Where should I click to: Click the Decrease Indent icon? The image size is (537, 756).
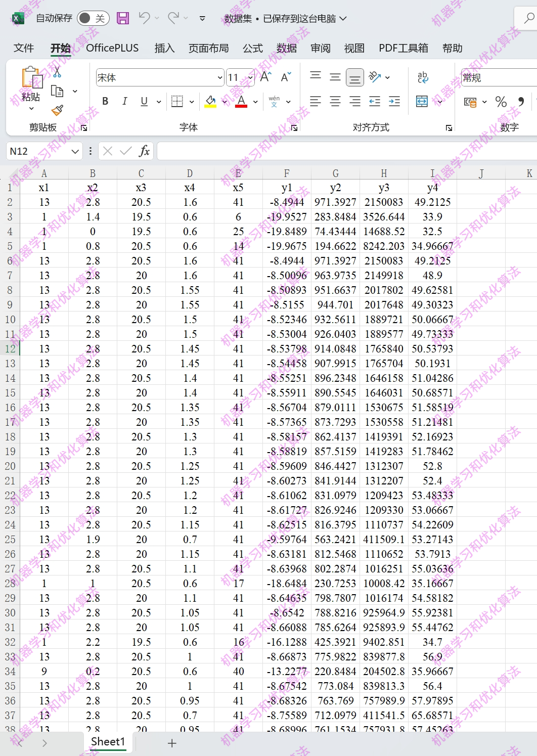pos(375,101)
